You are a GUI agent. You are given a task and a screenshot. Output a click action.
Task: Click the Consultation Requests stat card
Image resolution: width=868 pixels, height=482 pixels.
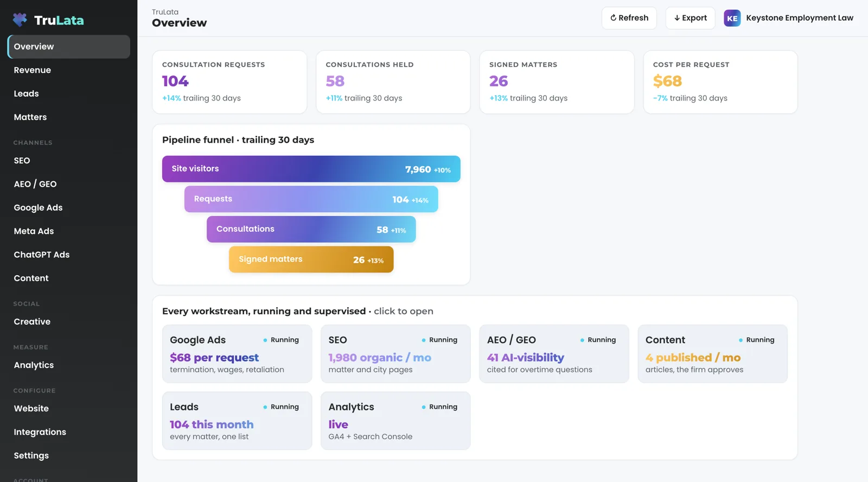tap(229, 82)
